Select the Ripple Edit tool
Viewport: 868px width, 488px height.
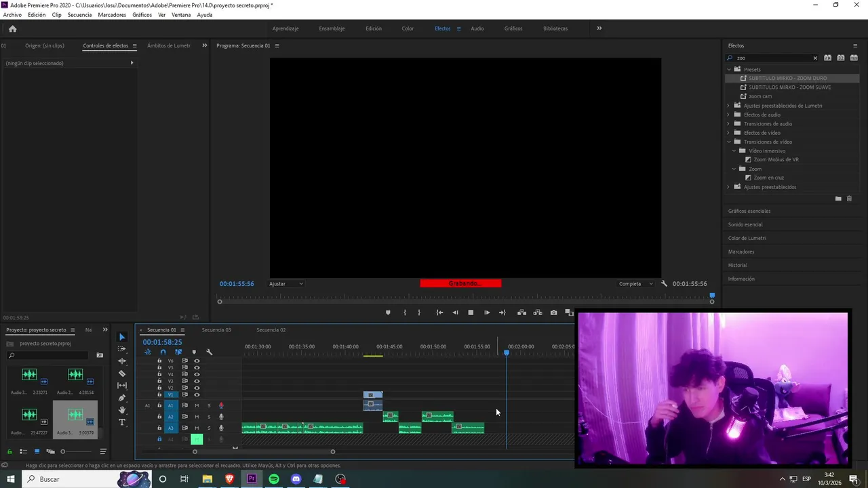pyautogui.click(x=122, y=361)
